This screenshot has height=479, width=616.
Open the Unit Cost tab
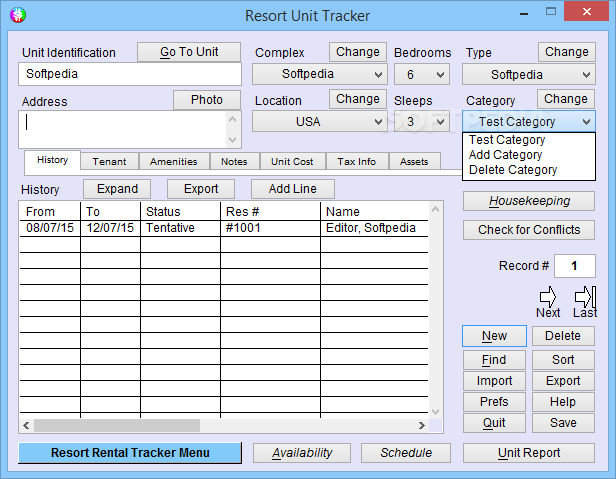click(292, 162)
